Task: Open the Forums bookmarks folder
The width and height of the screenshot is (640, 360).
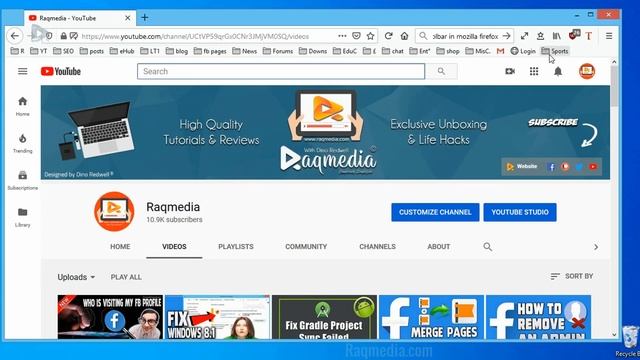Action: pos(278,51)
